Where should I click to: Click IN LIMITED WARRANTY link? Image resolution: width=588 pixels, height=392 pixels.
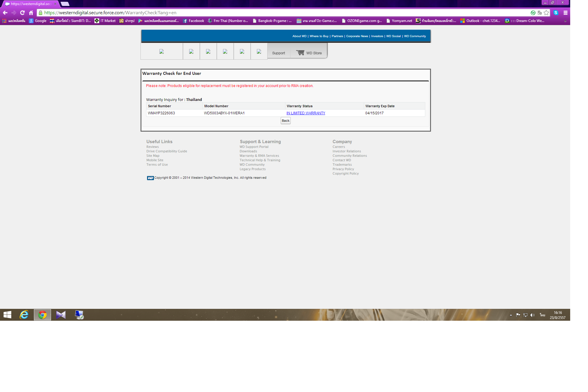point(306,113)
